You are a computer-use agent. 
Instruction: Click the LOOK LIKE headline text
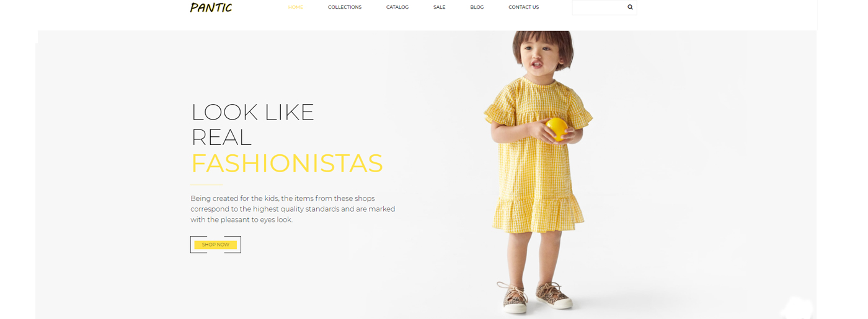click(x=252, y=112)
